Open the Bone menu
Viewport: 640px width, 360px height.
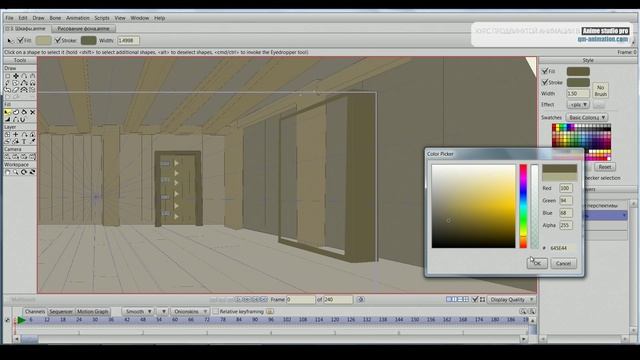(x=55, y=18)
